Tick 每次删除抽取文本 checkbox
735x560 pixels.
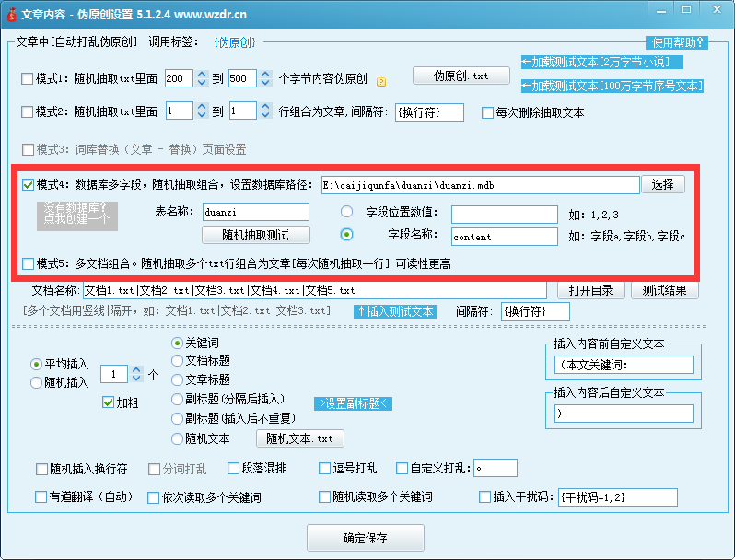(x=487, y=113)
